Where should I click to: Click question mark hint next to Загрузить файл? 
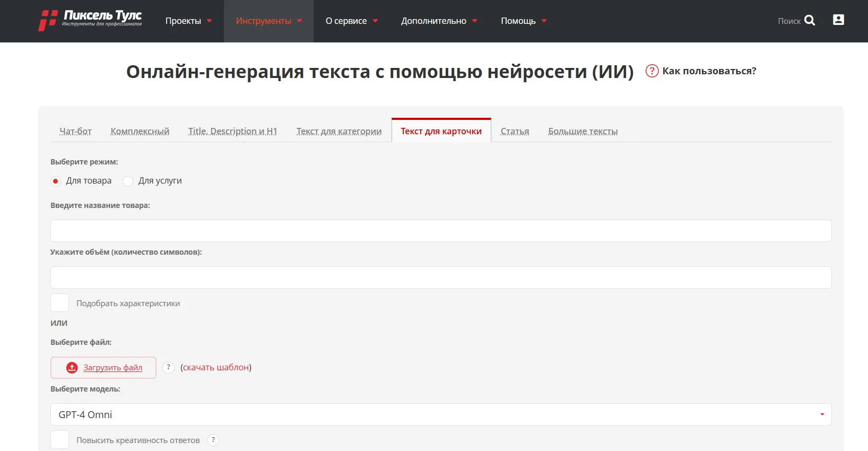[168, 367]
